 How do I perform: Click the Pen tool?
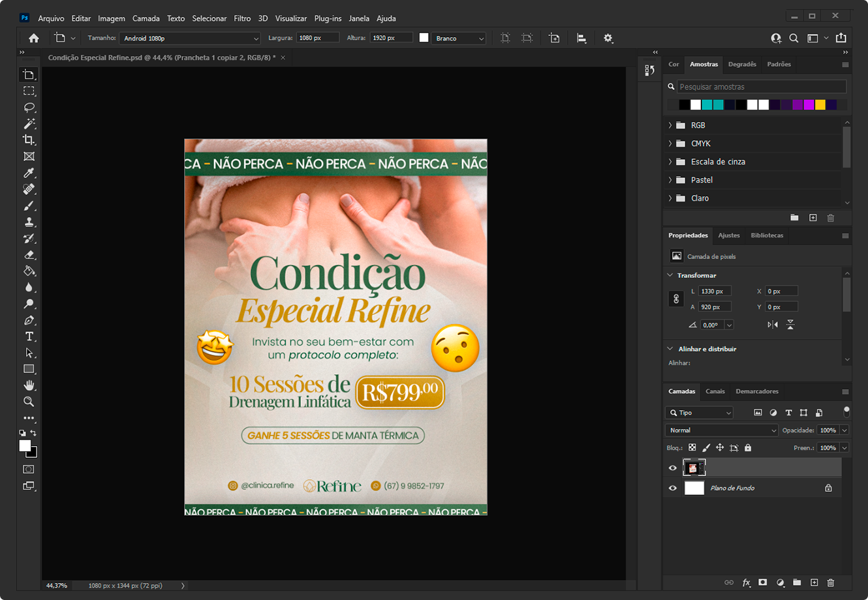29,320
